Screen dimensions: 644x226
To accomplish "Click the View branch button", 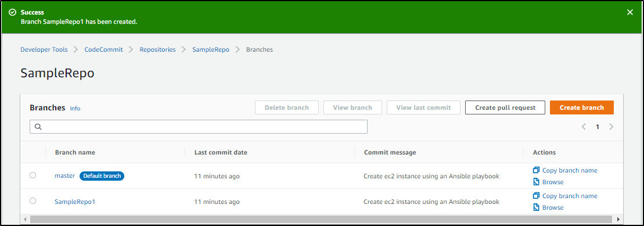I will point(352,107).
